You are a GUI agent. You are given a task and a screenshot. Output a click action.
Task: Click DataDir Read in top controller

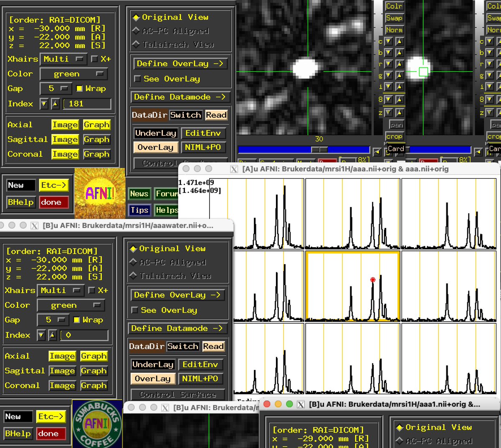(216, 115)
